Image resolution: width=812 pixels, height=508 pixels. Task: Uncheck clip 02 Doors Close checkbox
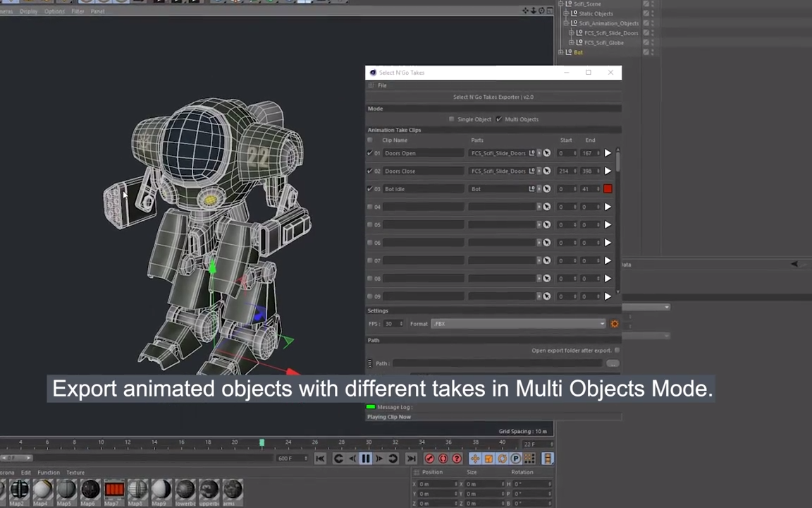point(370,171)
